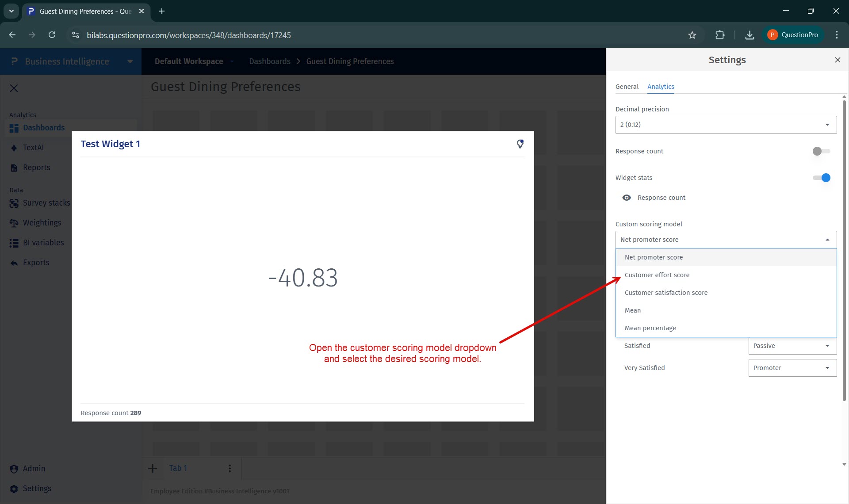Click the Dashboards breadcrumb link

click(x=269, y=61)
